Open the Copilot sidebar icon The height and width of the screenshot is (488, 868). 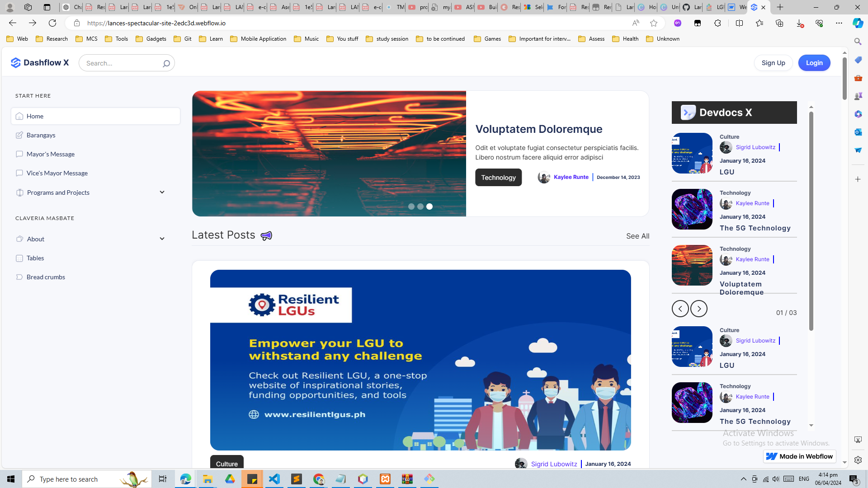[x=858, y=23]
